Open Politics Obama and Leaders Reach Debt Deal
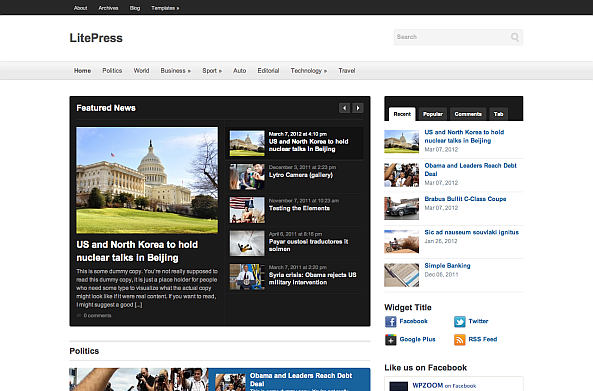593x391 pixels. point(301,380)
